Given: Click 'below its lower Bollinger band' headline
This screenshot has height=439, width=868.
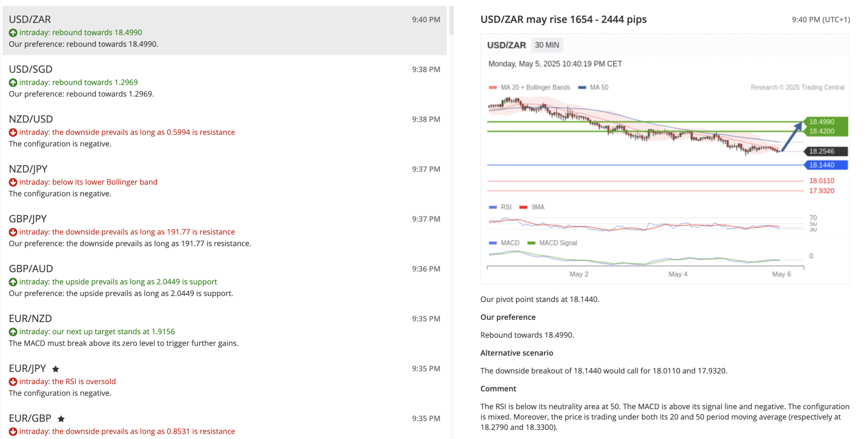Looking at the screenshot, I should pos(88,182).
